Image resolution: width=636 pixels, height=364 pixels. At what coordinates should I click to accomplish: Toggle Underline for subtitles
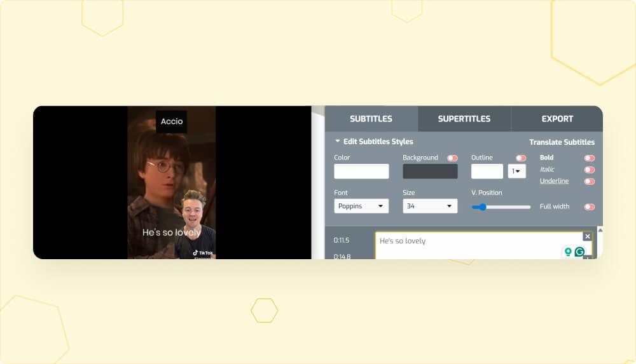[x=590, y=181]
